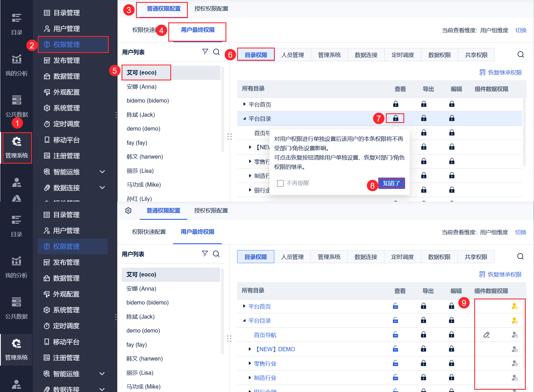Toggle 编辑 lock in upper 平台目录 row
This screenshot has height=392, width=534.
pyautogui.click(x=452, y=118)
